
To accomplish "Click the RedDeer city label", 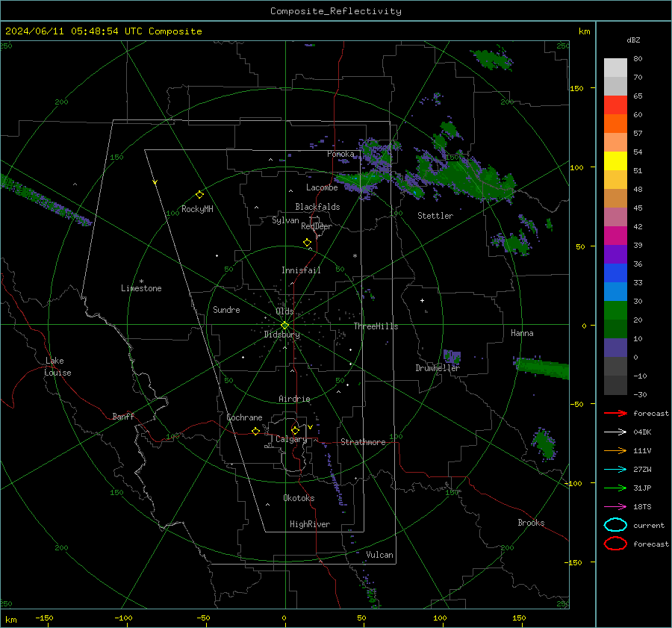I will point(317,226).
